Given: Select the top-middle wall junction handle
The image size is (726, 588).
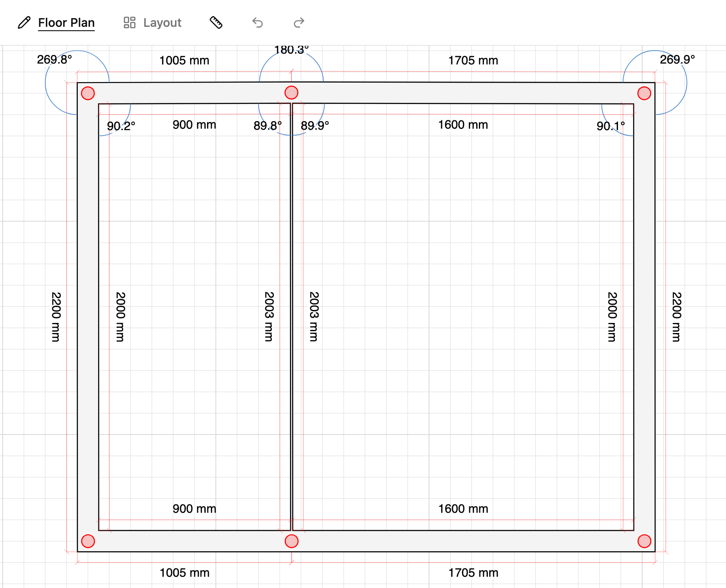Looking at the screenshot, I should pos(292,93).
